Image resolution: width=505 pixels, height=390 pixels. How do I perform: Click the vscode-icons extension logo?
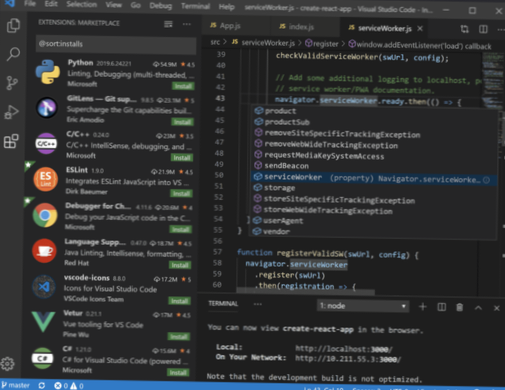(x=44, y=287)
